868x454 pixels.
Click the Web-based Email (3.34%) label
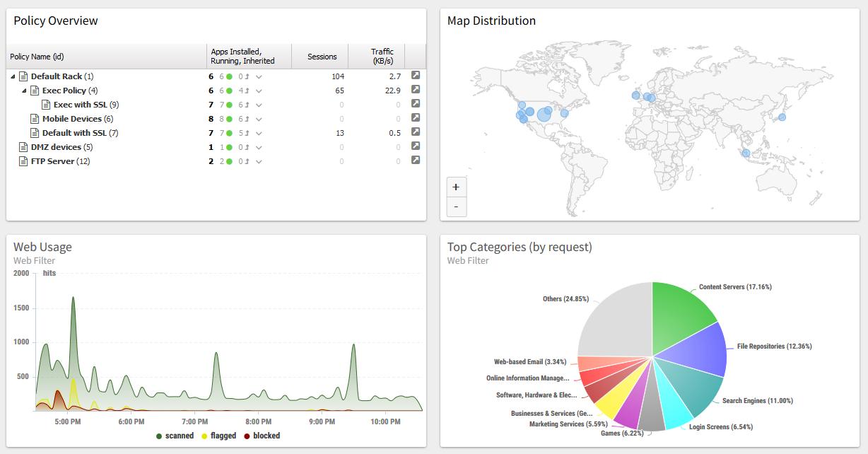pyautogui.click(x=530, y=362)
